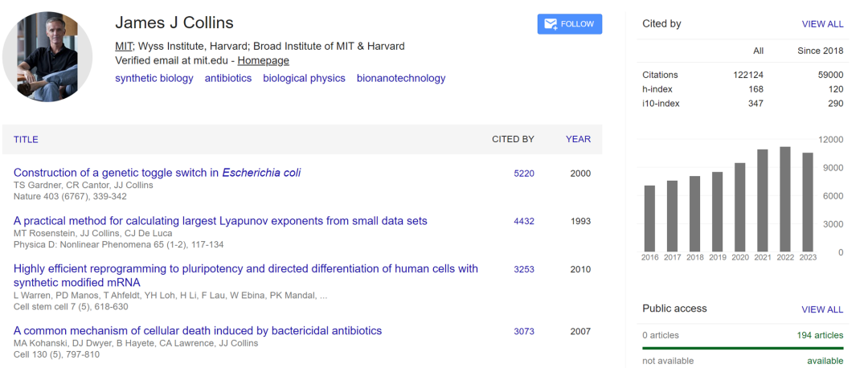Visit the Homepage link
The width and height of the screenshot is (868, 368).
(x=263, y=60)
